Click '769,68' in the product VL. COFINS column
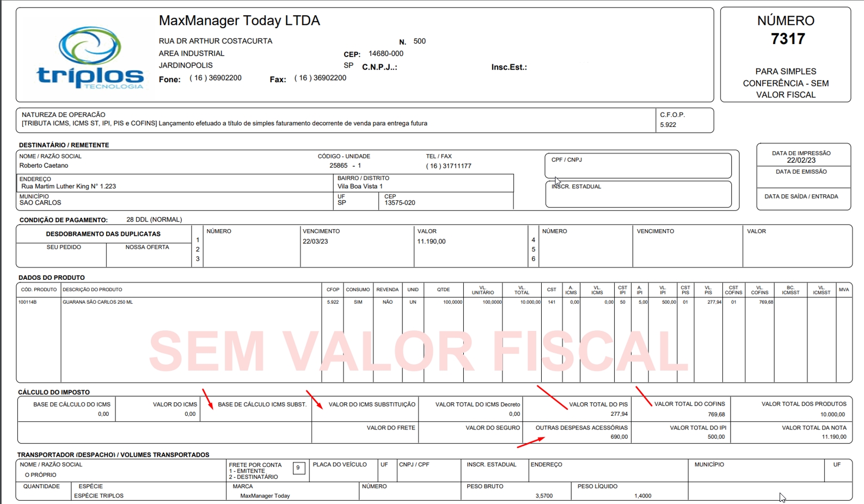Viewport: 864px width, 504px height. pyautogui.click(x=766, y=302)
